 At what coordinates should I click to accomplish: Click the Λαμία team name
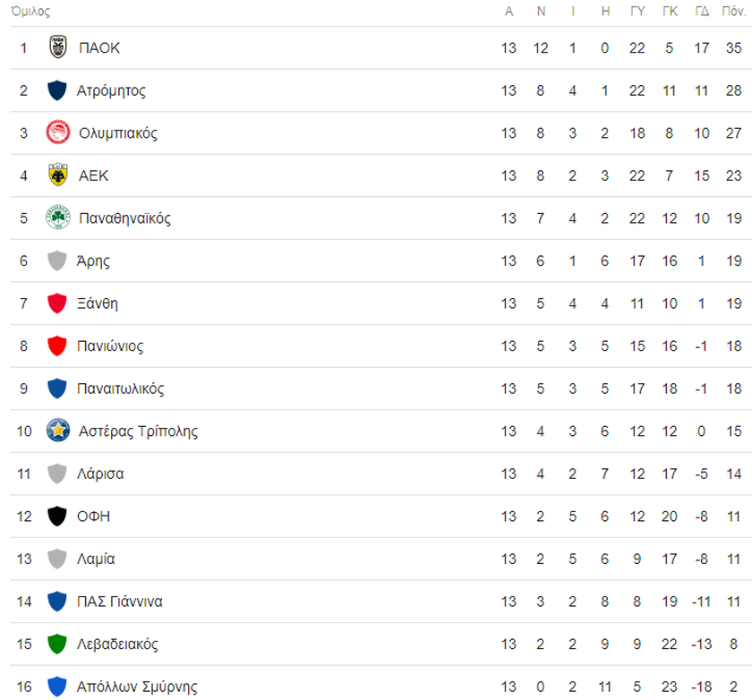(x=96, y=559)
